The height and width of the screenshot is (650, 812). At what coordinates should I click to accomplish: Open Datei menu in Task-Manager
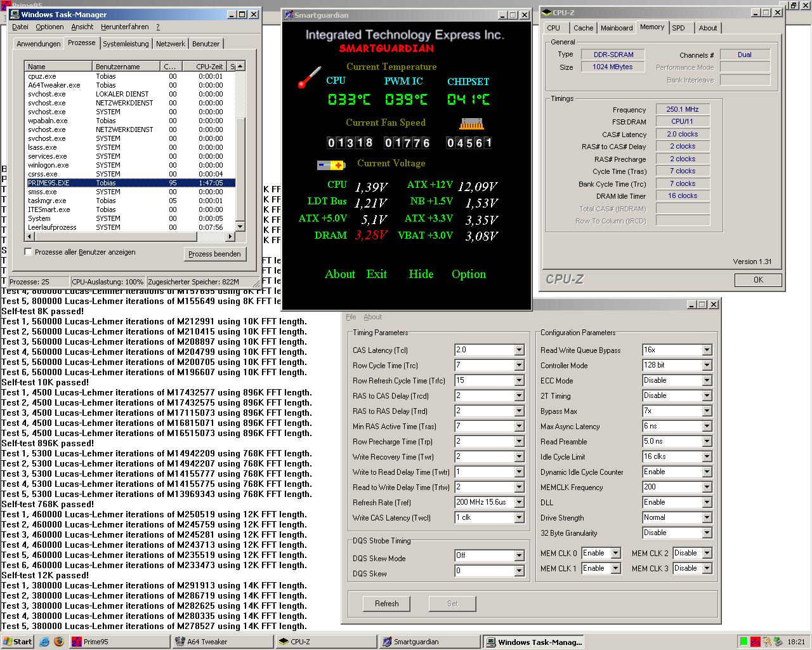point(20,27)
